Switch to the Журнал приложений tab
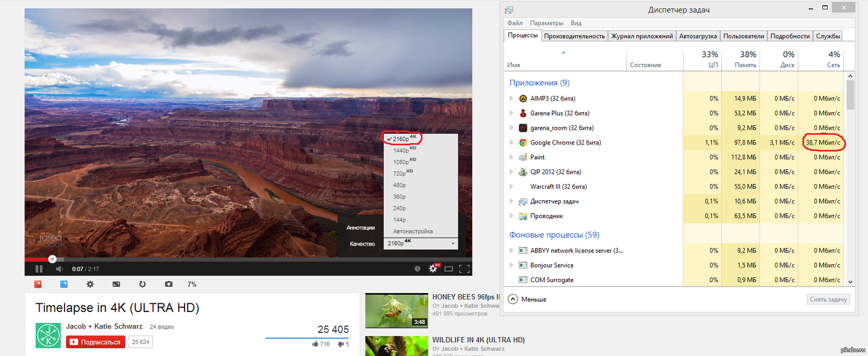The width and height of the screenshot is (868, 356). click(x=642, y=36)
